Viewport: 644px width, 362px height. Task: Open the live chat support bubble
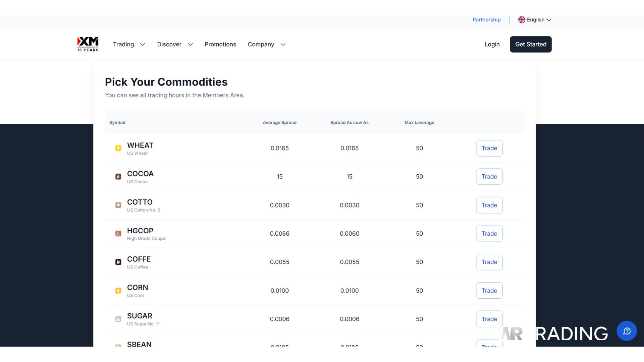(627, 331)
